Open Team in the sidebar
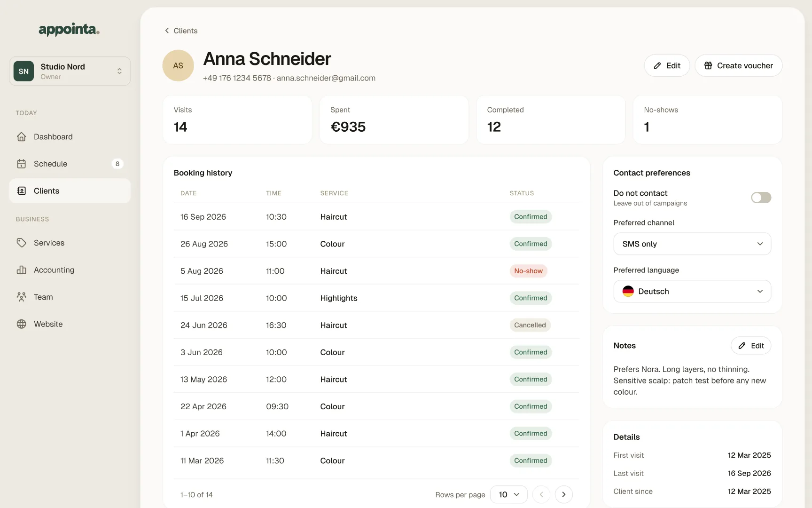The image size is (812, 508). point(70,297)
